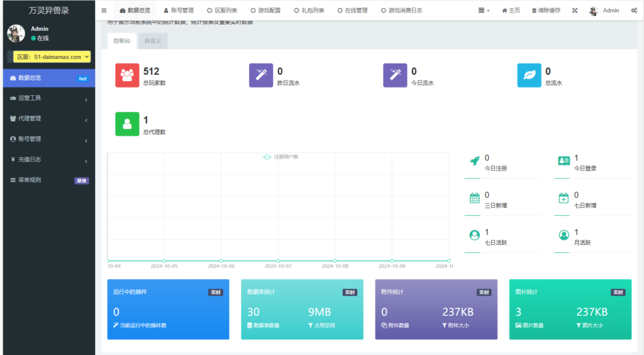Switch to the 在线管理 top tab
This screenshot has height=355, width=644.
(x=353, y=10)
